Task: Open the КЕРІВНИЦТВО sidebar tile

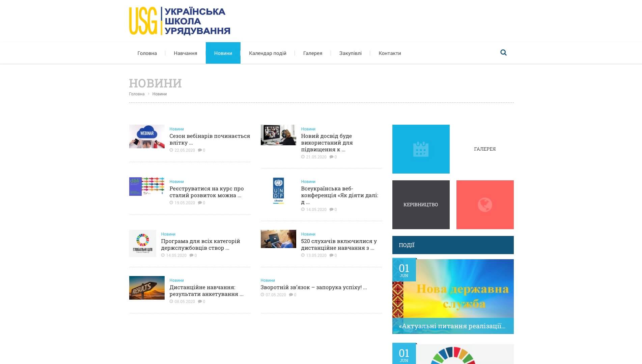Action: (421, 205)
